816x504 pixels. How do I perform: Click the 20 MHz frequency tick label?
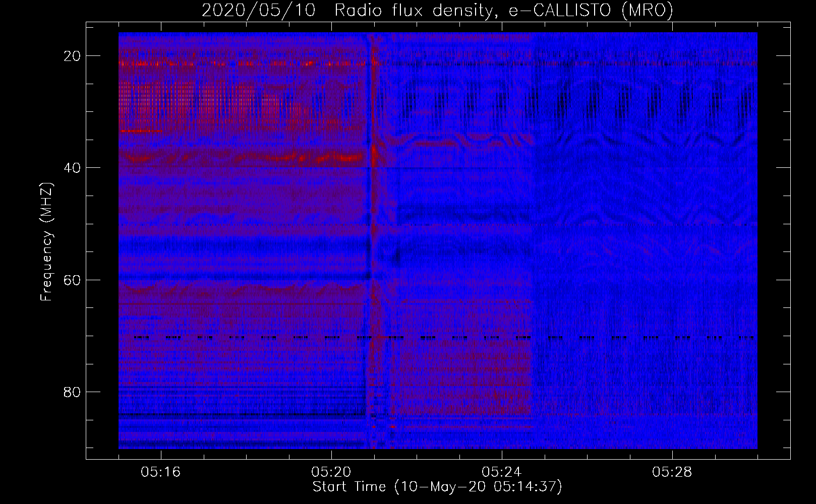(73, 56)
